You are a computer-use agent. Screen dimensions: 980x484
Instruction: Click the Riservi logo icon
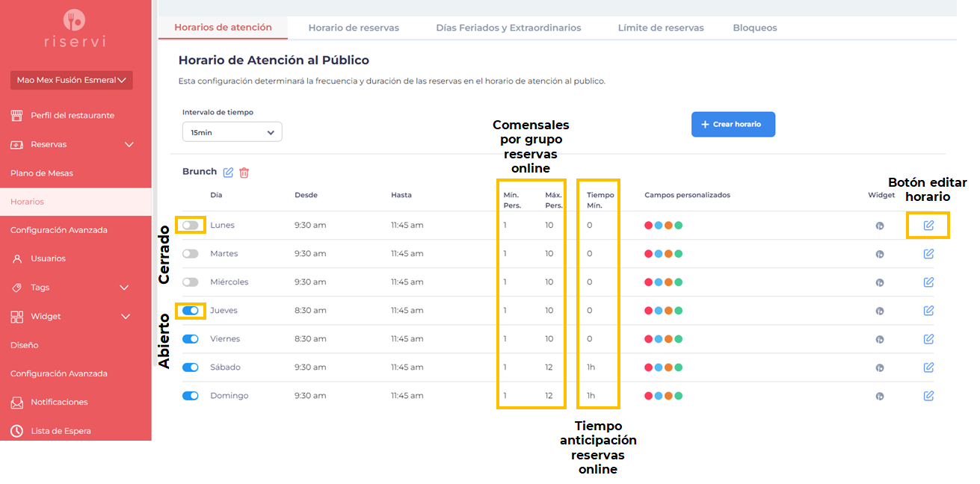pos(75,19)
